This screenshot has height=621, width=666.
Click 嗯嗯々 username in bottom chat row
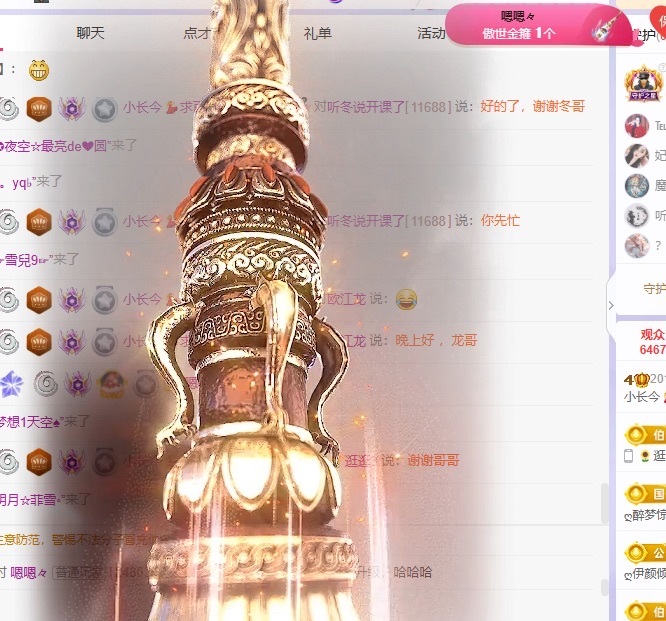(x=28, y=573)
